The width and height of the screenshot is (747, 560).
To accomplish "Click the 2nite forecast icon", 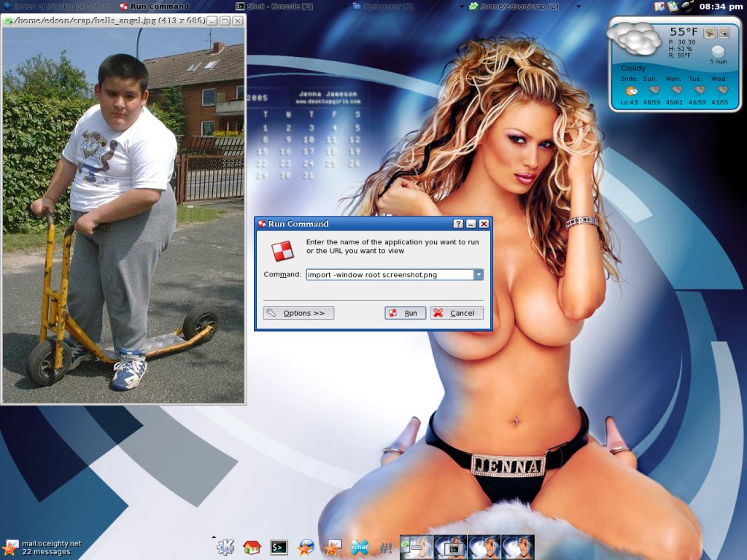I will point(631,90).
